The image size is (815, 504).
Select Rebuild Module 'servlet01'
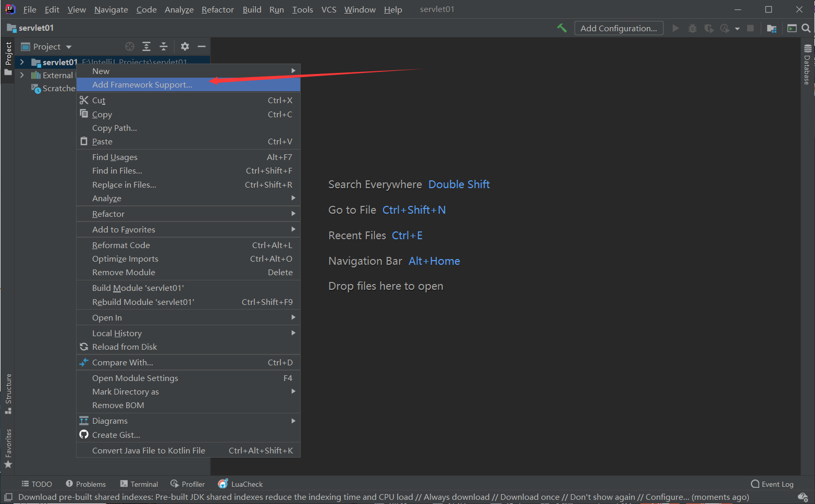click(x=188, y=302)
